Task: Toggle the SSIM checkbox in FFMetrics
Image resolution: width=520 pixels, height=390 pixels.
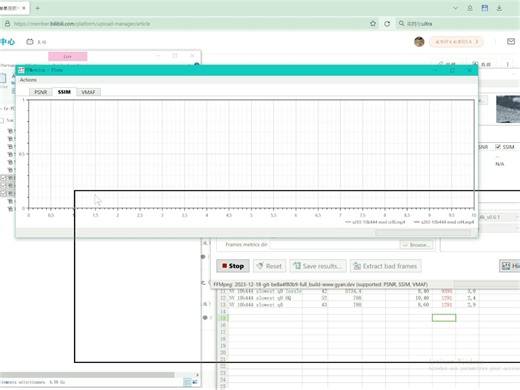Action: click(498, 147)
